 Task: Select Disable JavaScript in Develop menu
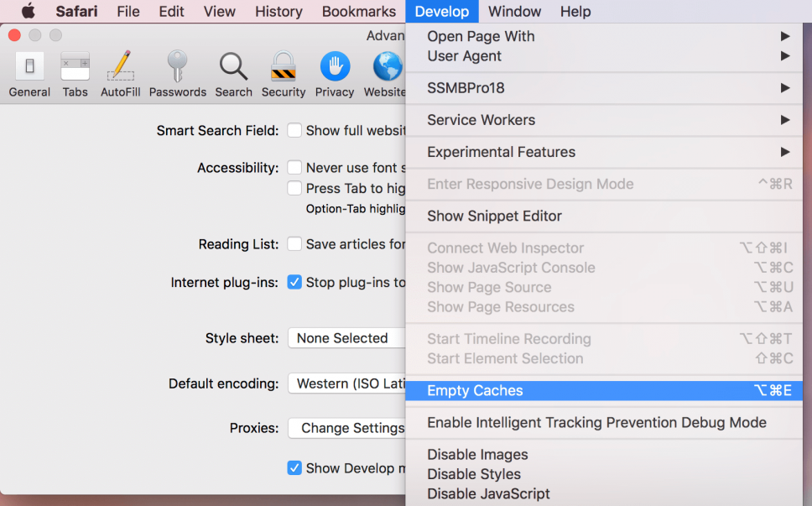(x=604, y=494)
